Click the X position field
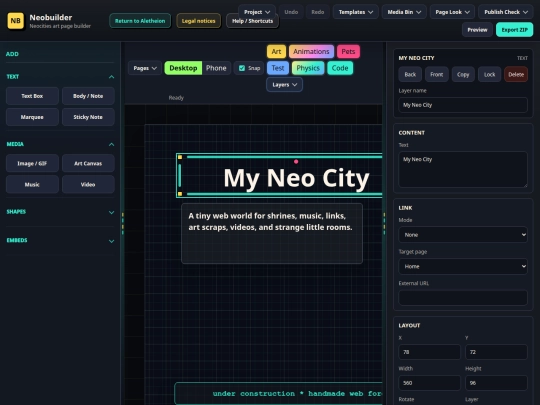540x405 pixels. [429, 352]
